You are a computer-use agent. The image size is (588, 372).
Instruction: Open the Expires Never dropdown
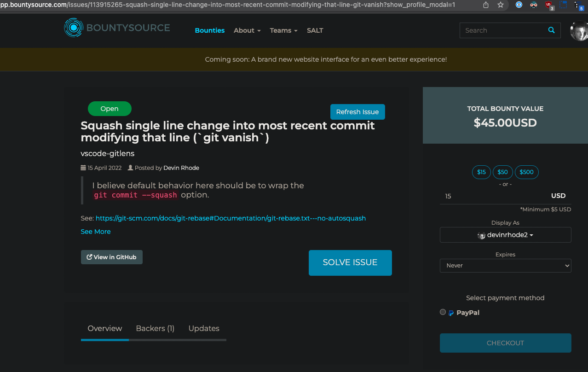pos(505,266)
